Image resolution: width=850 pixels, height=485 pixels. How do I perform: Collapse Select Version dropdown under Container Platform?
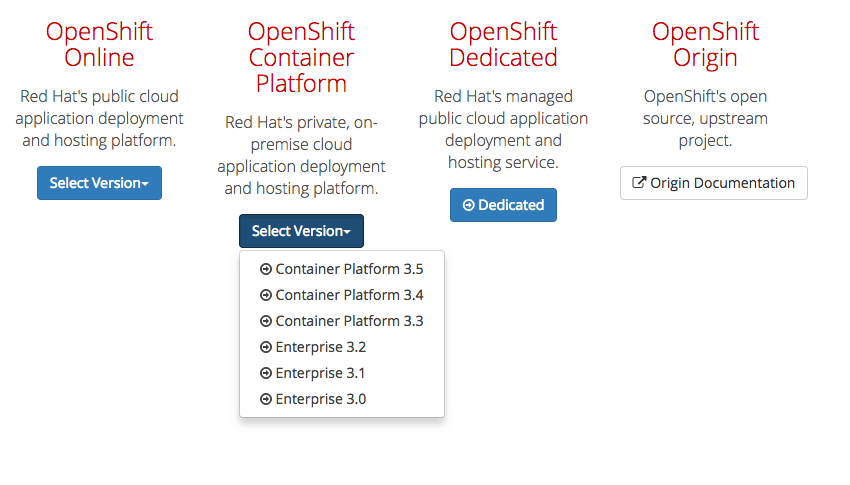301,231
